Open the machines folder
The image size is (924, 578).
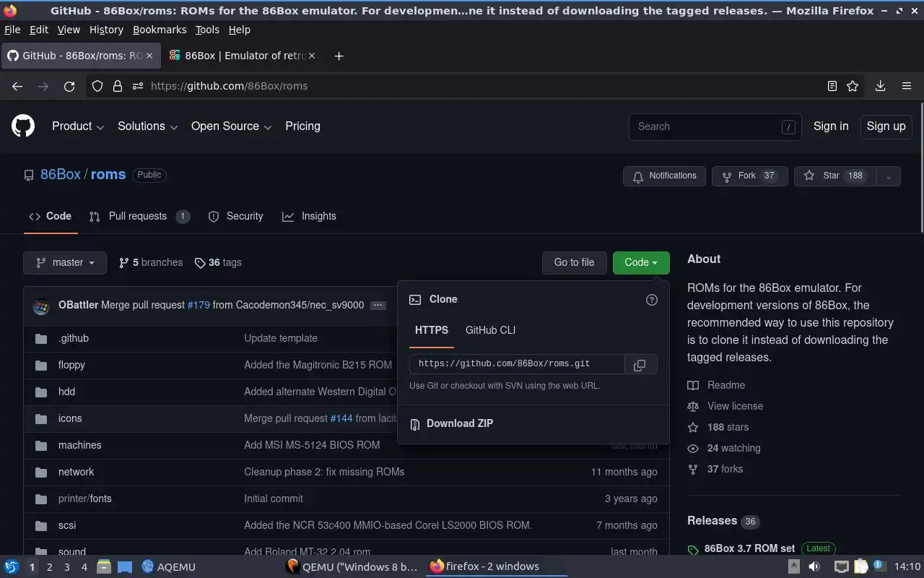(79, 445)
